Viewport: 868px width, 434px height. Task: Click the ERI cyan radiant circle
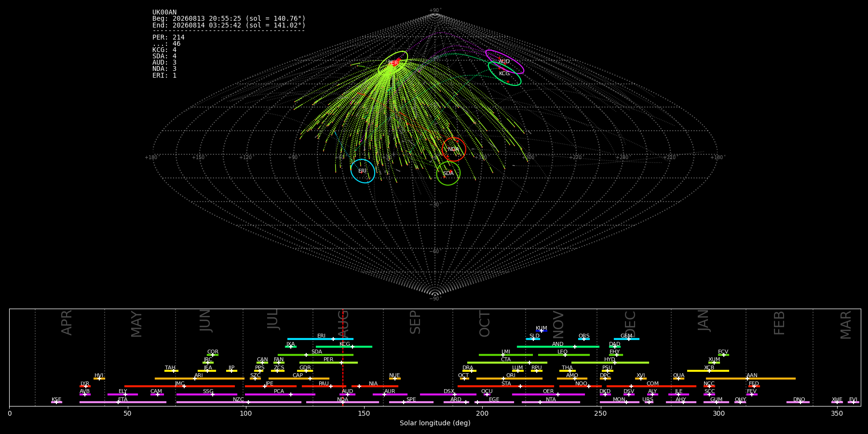[x=363, y=171]
